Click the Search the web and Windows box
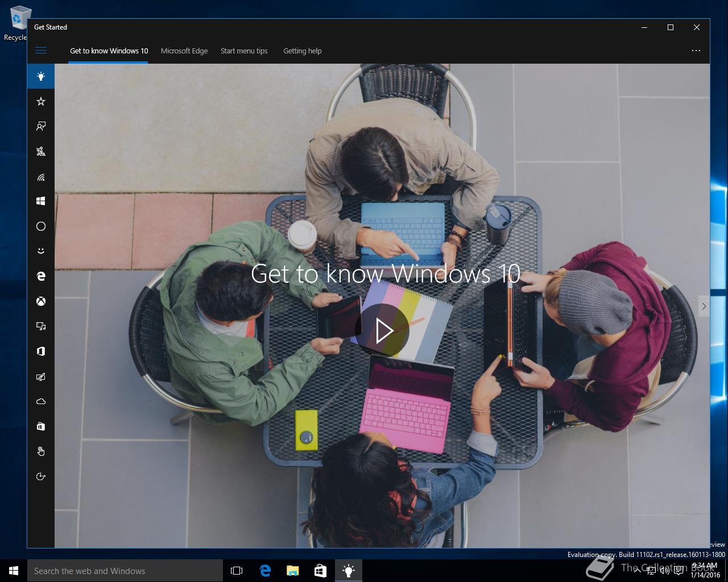 [125, 571]
